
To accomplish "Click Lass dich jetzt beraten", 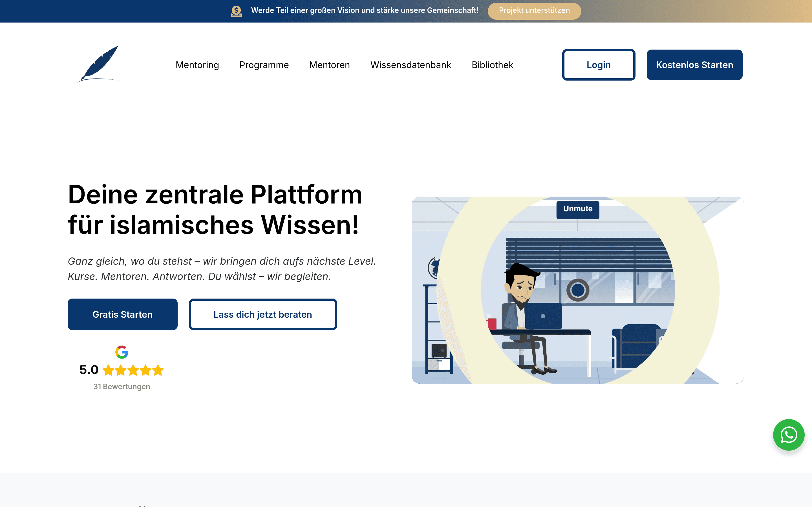I will 263,314.
